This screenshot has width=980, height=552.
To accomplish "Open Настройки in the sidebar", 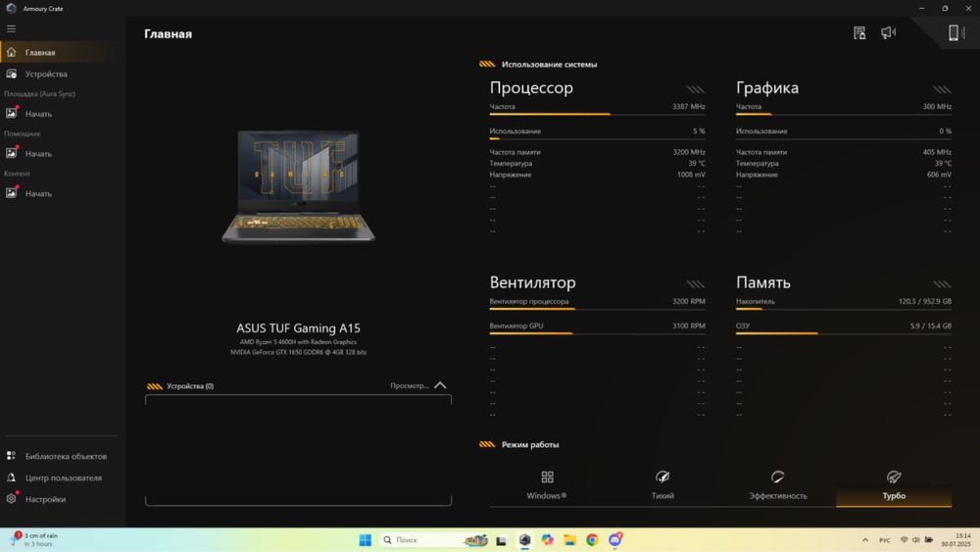I will click(x=61, y=499).
